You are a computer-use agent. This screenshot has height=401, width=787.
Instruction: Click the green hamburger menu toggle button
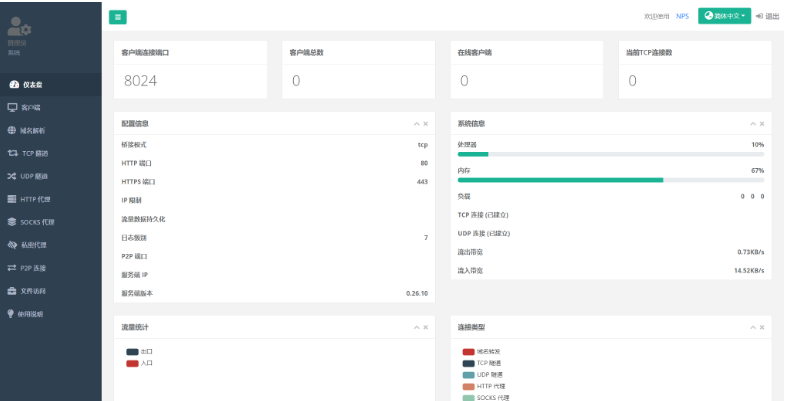pyautogui.click(x=118, y=16)
